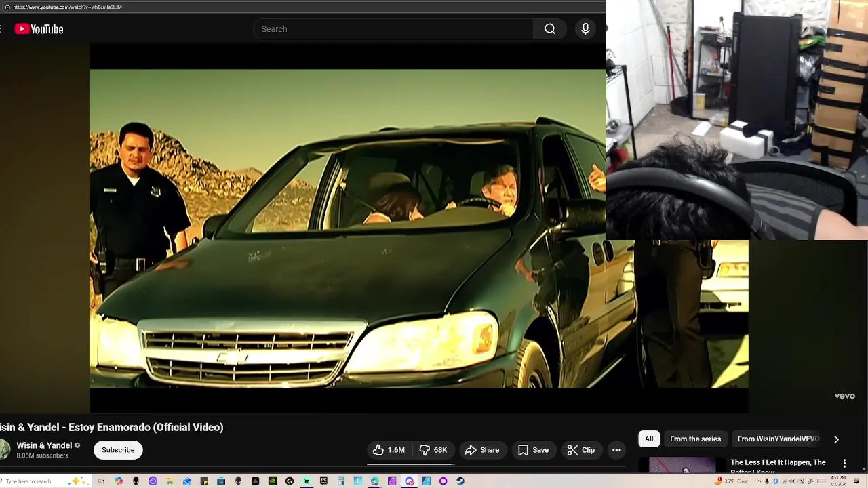
Task: Click into the YouTube search box
Action: point(393,29)
